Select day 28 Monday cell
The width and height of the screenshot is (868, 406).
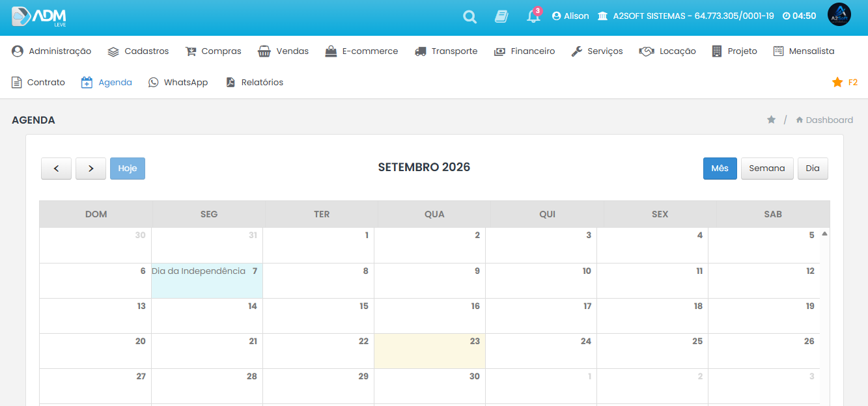(207, 386)
